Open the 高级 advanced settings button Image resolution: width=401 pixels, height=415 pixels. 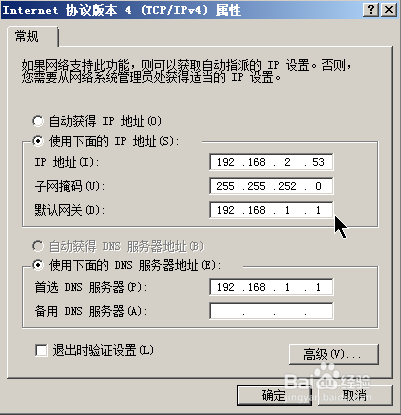[x=334, y=354]
